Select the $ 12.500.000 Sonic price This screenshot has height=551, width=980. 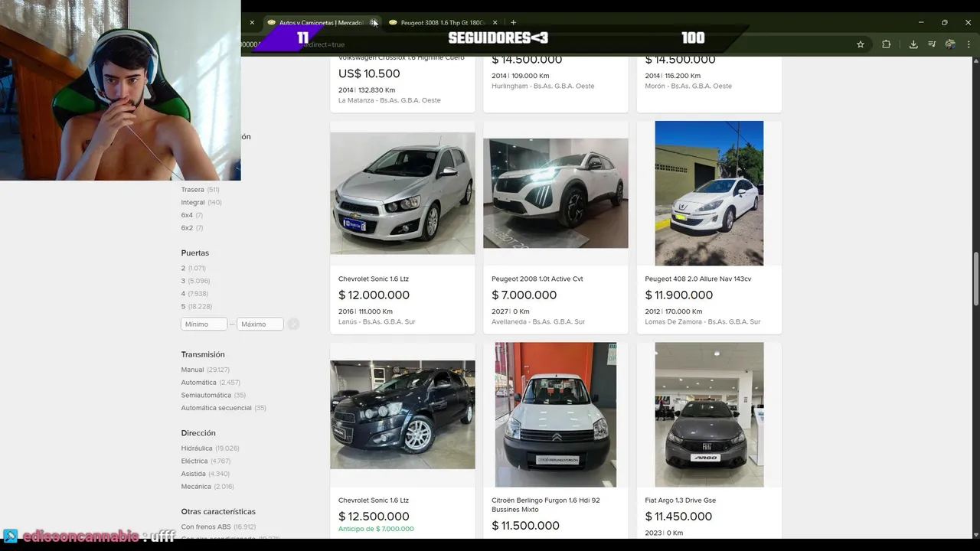tap(374, 517)
